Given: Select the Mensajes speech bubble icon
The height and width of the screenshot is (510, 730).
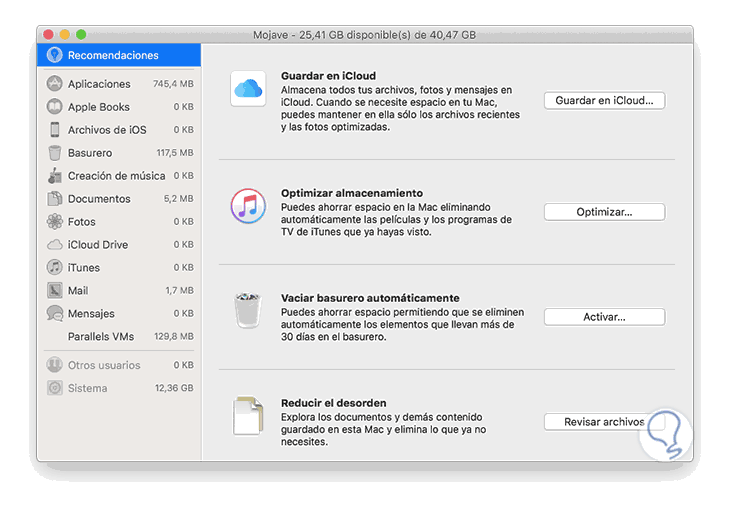Looking at the screenshot, I should click(x=54, y=313).
